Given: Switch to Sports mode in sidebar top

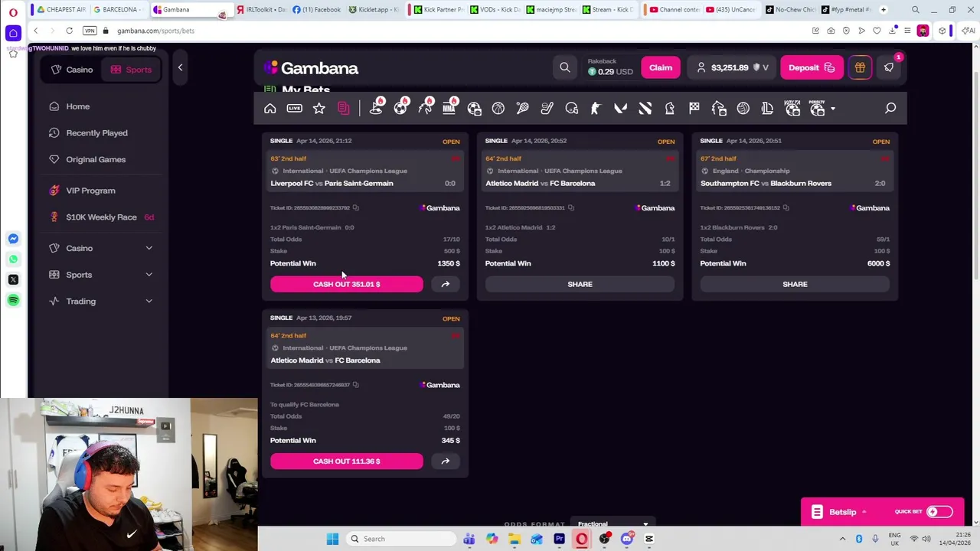Looking at the screenshot, I should pyautogui.click(x=131, y=70).
